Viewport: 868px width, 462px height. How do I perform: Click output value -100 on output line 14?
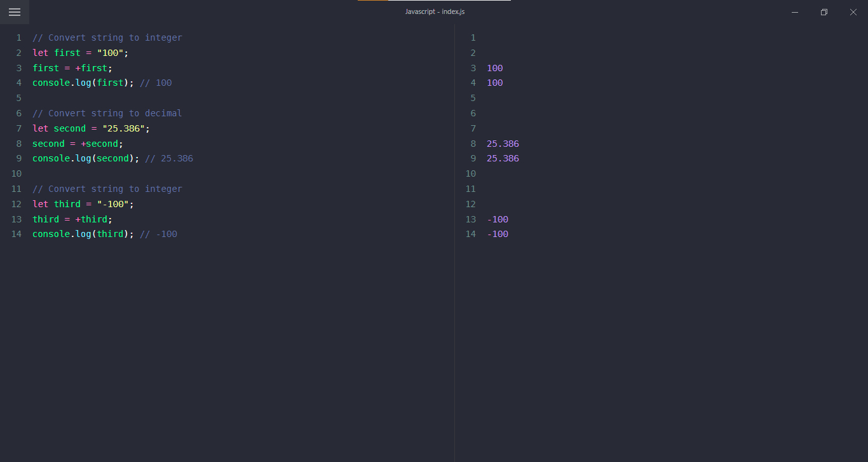[x=498, y=234]
